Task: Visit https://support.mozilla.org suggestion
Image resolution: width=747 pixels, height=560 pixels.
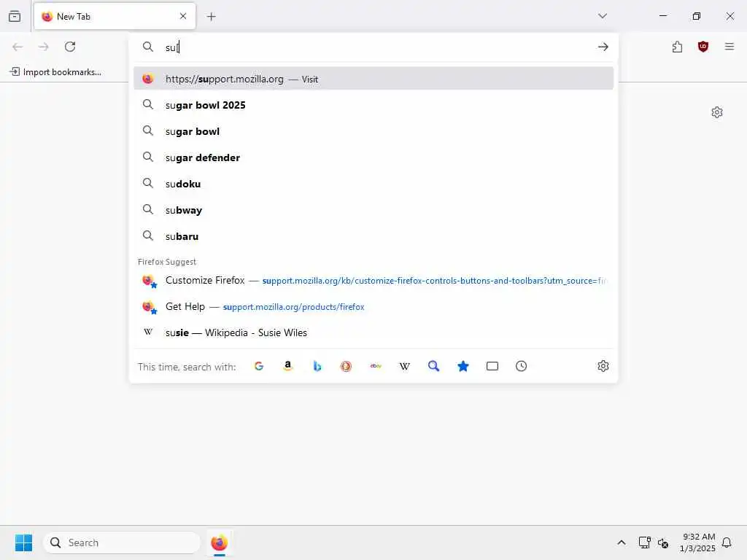Action: pos(373,79)
